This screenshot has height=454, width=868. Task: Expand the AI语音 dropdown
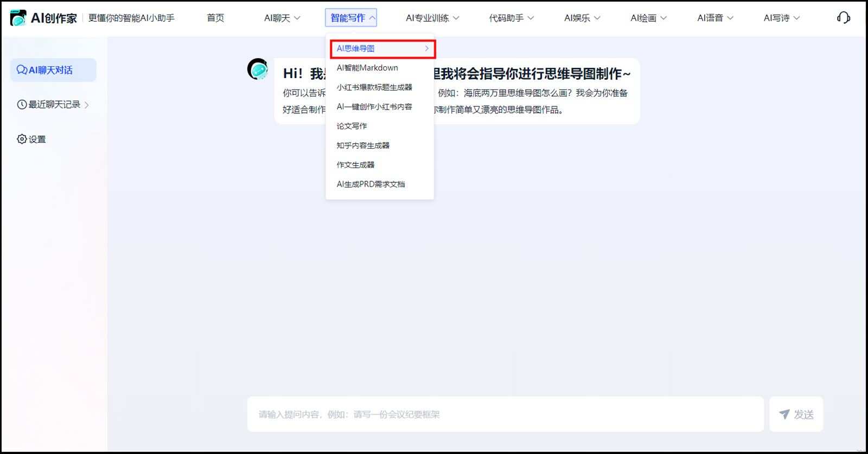(x=715, y=18)
